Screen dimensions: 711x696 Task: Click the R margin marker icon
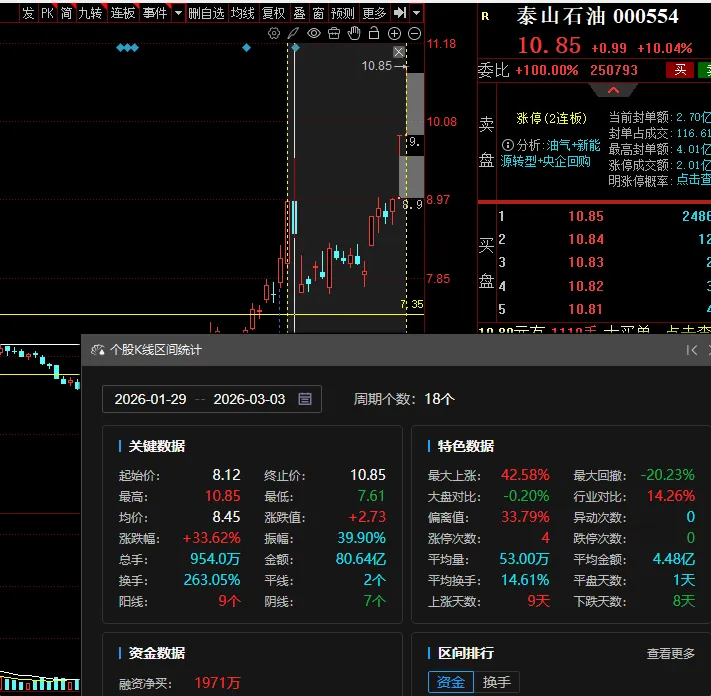(x=486, y=16)
